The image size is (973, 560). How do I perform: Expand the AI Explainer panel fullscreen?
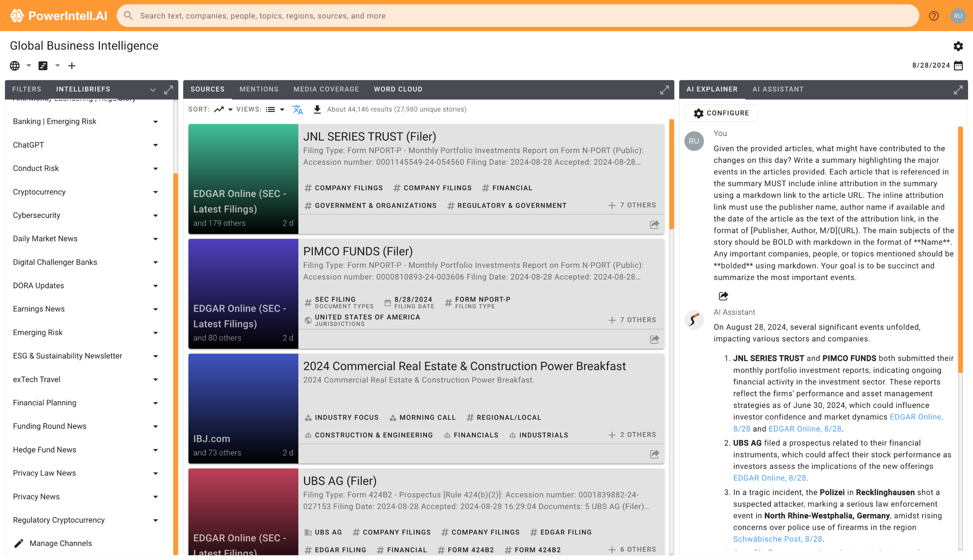(958, 90)
